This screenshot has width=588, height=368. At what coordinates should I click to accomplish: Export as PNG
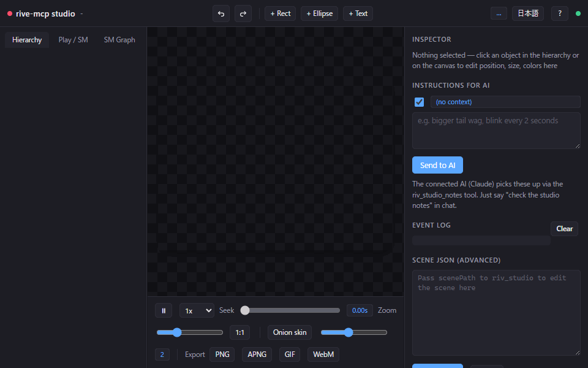tap(222, 355)
